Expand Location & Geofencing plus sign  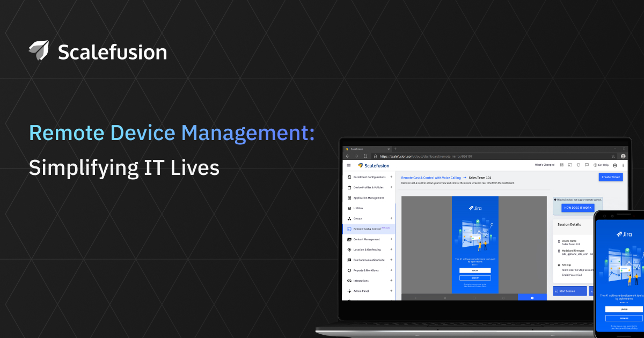pos(391,249)
